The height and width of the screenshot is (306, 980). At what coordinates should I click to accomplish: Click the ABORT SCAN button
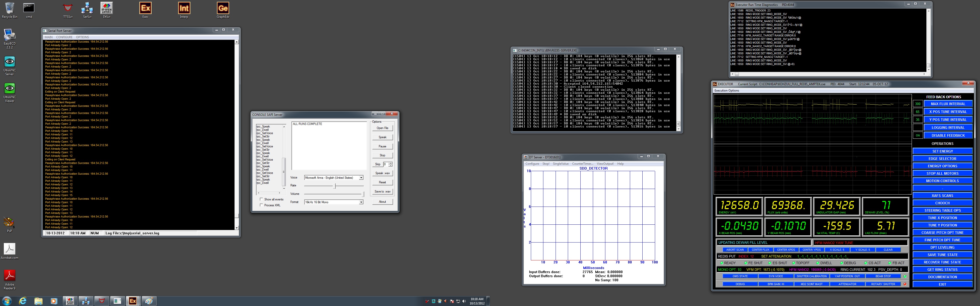[x=735, y=250]
